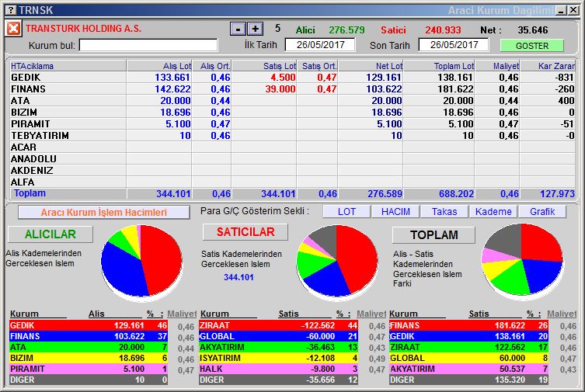Click red GEDIK row in buyers list

89,325
